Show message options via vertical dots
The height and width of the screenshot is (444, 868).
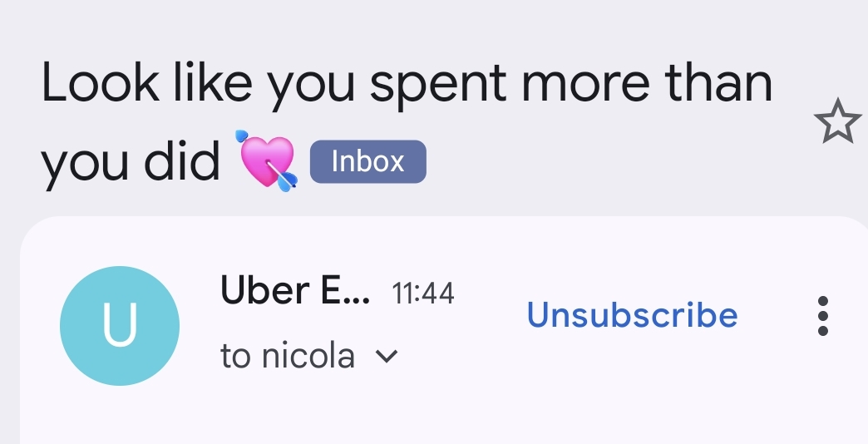point(822,316)
